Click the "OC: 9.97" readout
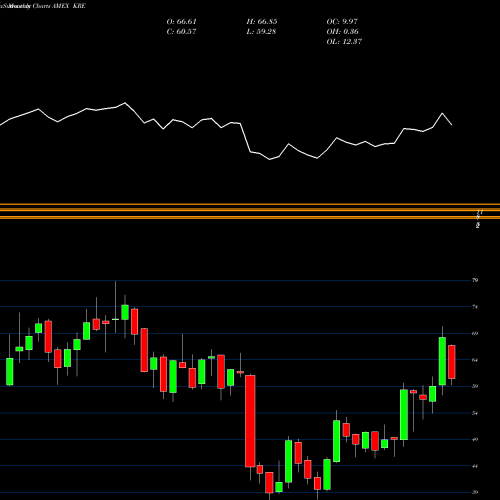 pos(342,22)
